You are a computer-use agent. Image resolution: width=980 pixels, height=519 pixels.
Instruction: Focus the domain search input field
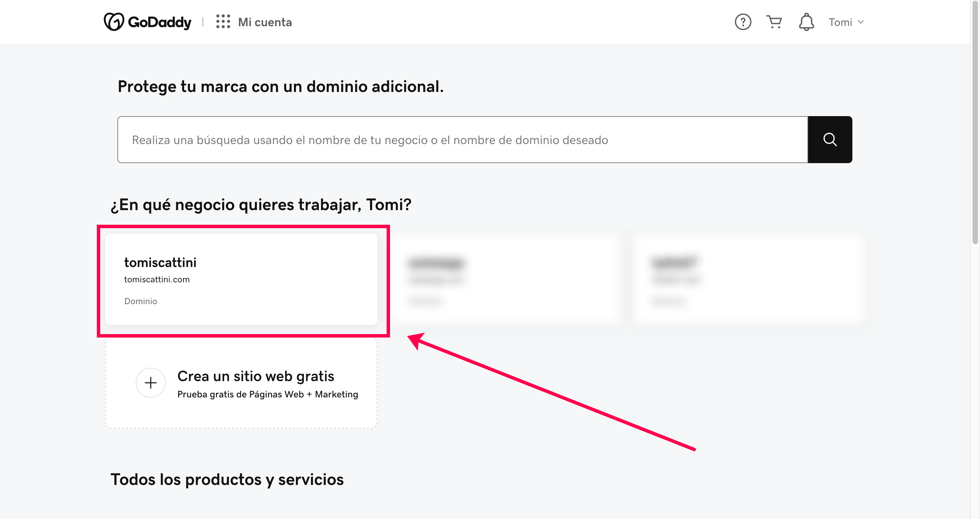click(462, 140)
